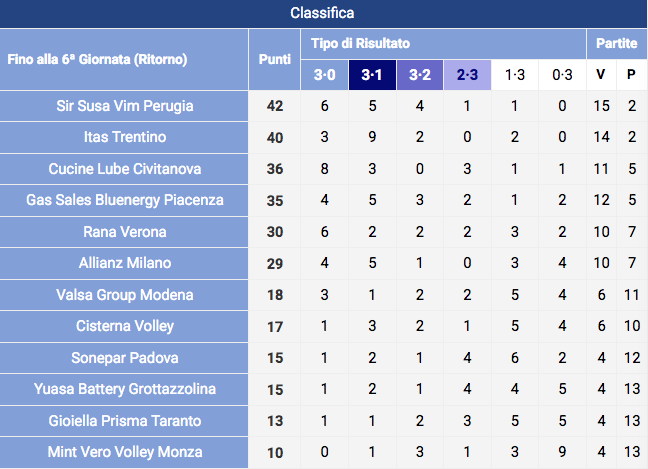The width and height of the screenshot is (648, 469).
Task: Select the Allianz Milano team name
Action: (125, 263)
